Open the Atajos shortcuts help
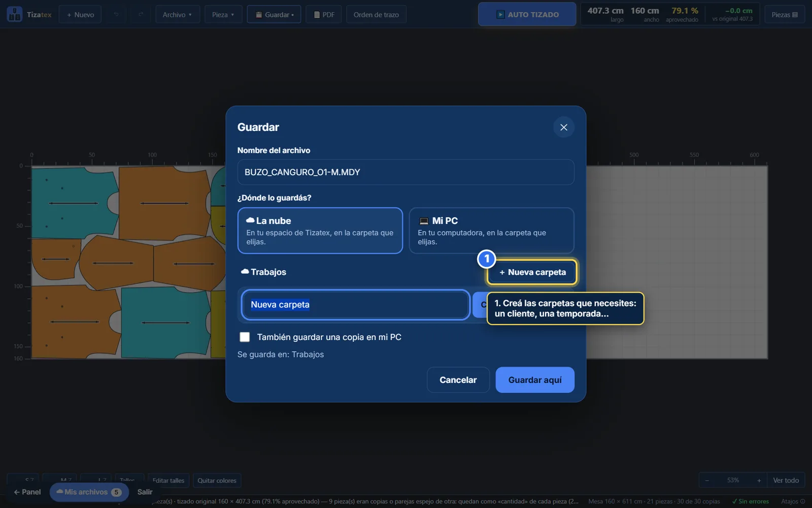Image resolution: width=812 pixels, height=508 pixels. (793, 501)
